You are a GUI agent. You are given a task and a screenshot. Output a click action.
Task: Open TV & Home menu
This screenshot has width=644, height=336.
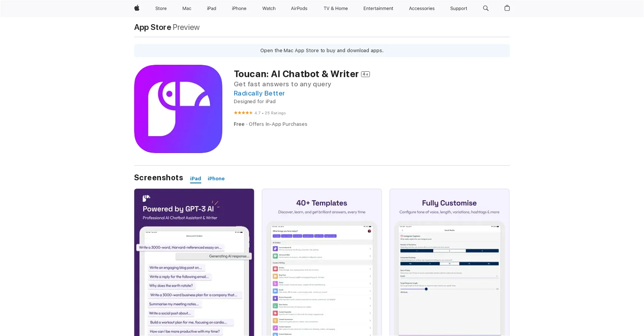point(336,8)
